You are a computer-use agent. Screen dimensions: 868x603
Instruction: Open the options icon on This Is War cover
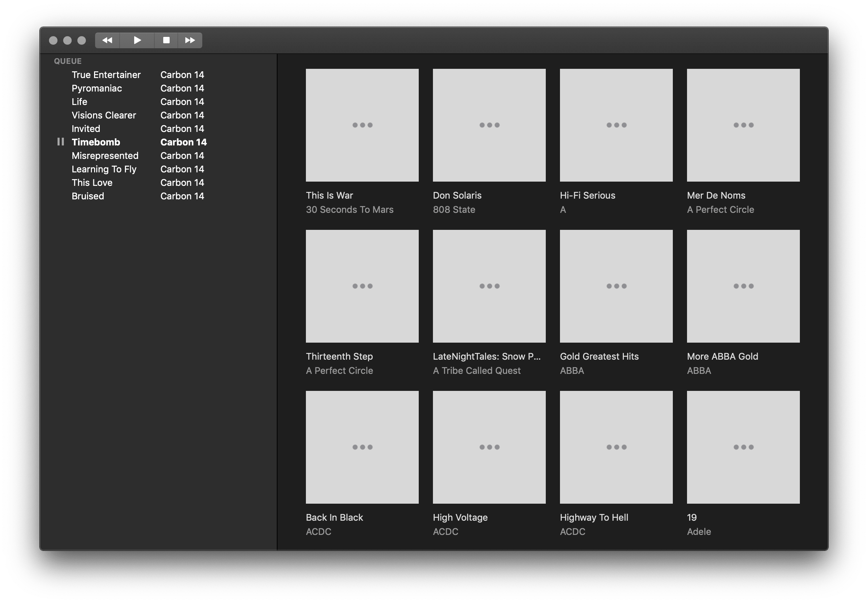pyautogui.click(x=362, y=125)
